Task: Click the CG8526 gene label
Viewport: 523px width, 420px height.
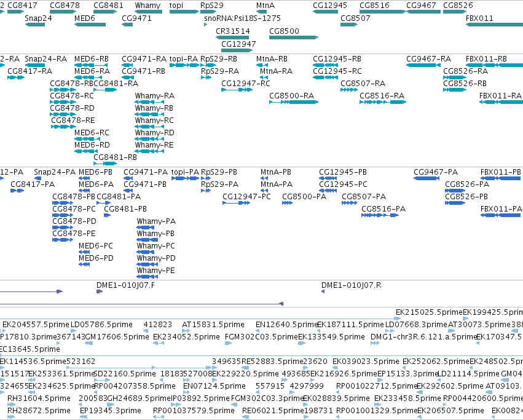Action: pos(458,6)
